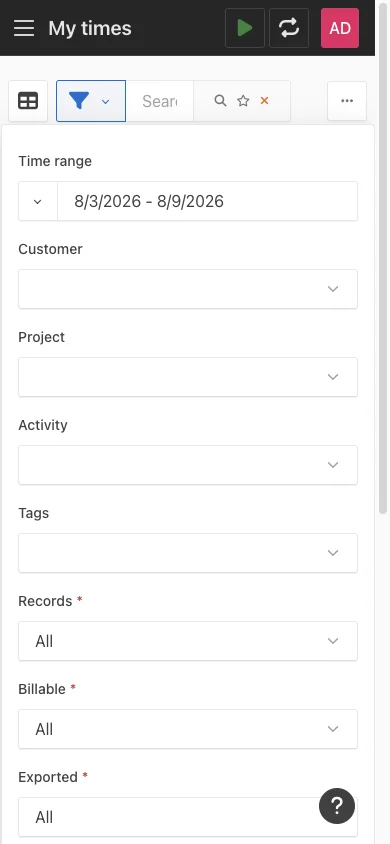
Task: Open the AD user avatar menu
Action: tap(340, 28)
